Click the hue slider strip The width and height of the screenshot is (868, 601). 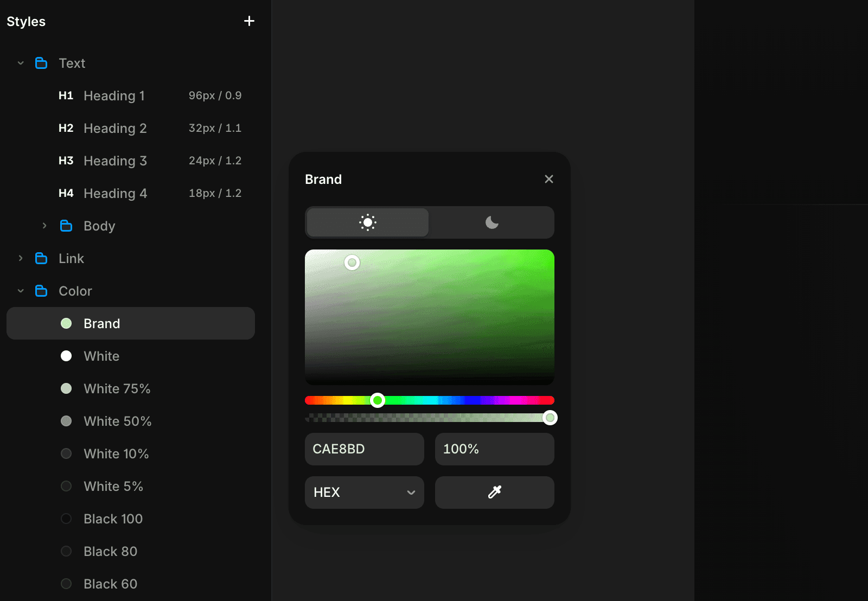click(429, 400)
